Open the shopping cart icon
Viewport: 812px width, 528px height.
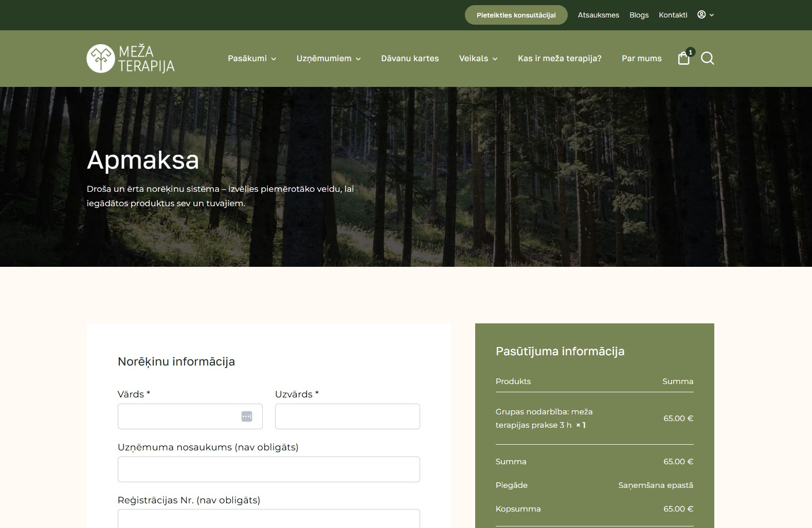(684, 58)
